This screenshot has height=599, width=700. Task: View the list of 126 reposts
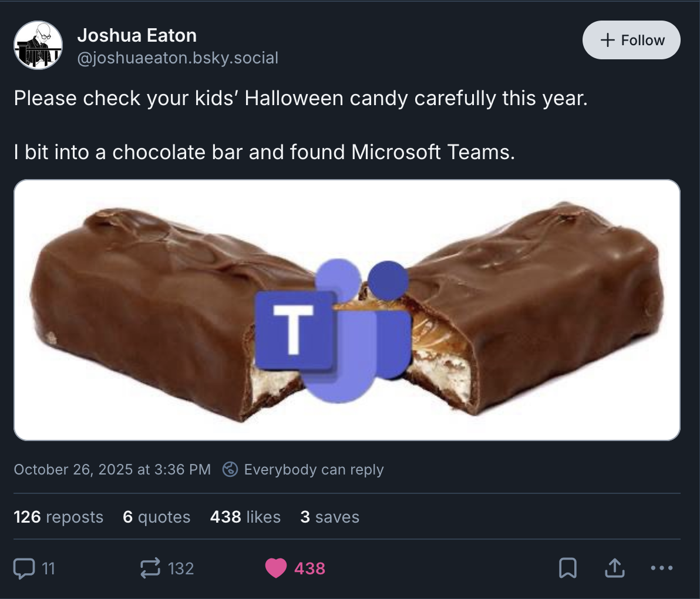pyautogui.click(x=58, y=517)
